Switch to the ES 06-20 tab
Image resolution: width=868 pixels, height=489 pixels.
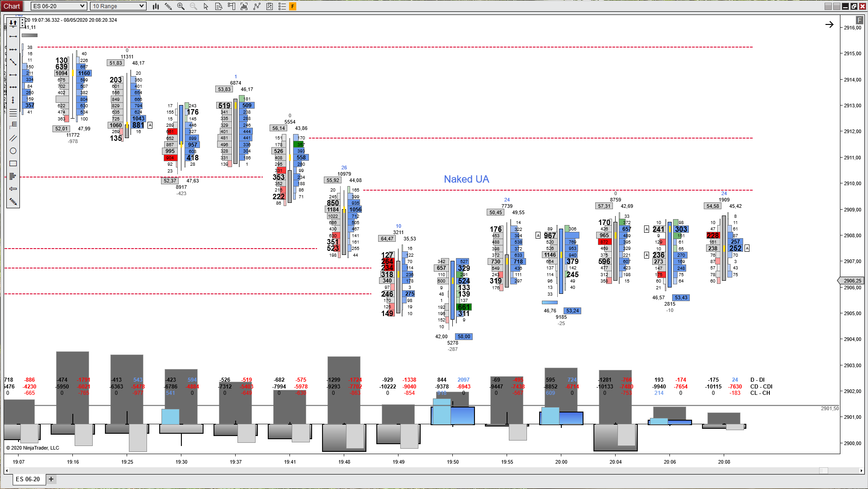click(28, 479)
